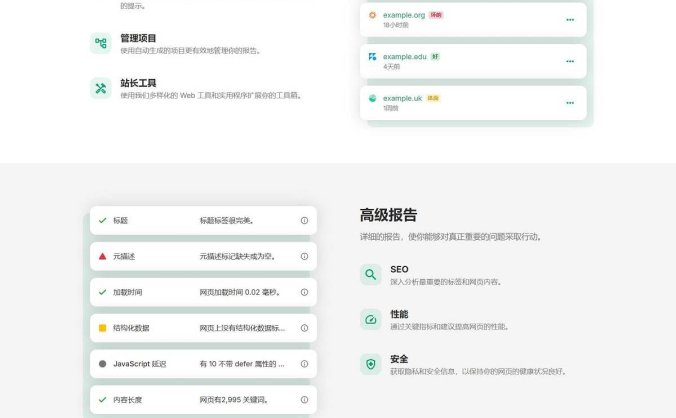Click the 管理项目 project tree icon

coord(101,43)
